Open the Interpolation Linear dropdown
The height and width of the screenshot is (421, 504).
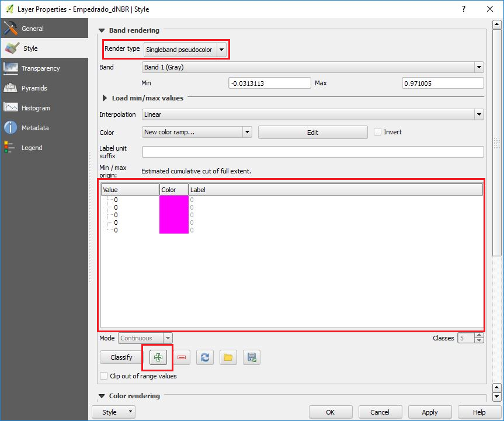point(313,114)
